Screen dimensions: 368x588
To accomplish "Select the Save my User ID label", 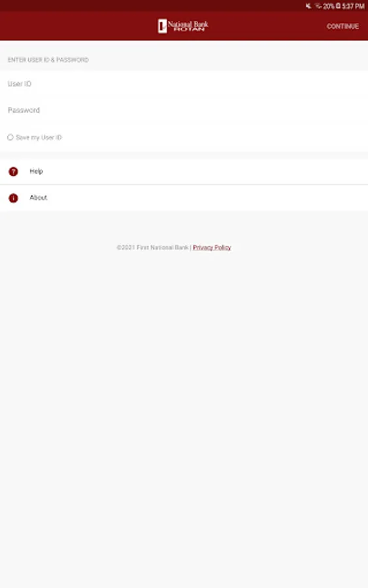I will click(x=39, y=137).
